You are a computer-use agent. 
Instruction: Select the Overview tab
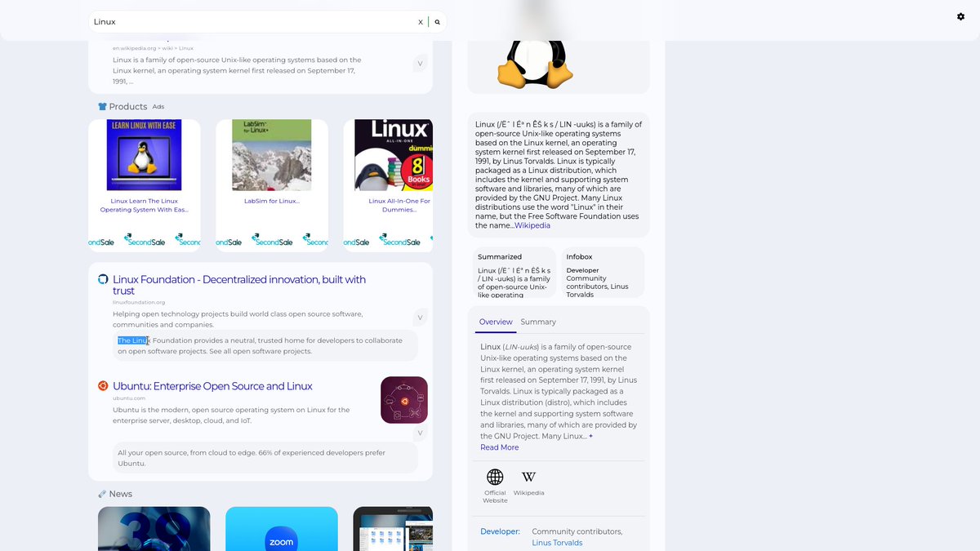[496, 322]
